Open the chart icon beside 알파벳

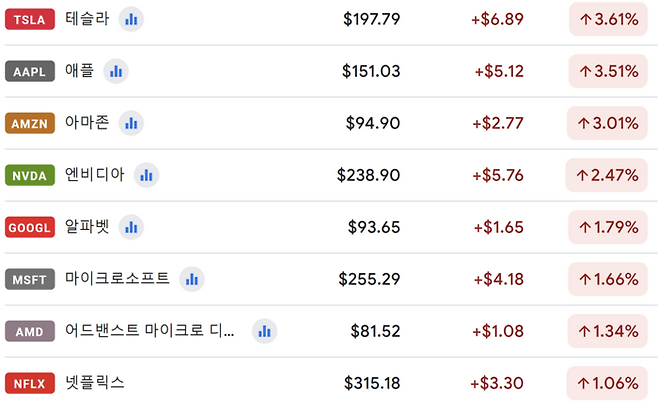click(131, 227)
